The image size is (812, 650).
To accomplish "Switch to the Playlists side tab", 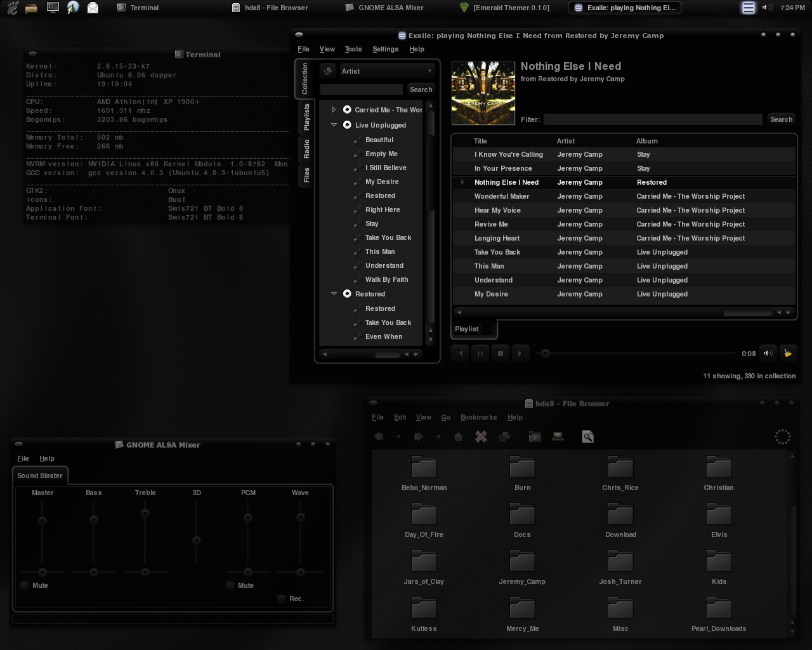I will point(306,117).
